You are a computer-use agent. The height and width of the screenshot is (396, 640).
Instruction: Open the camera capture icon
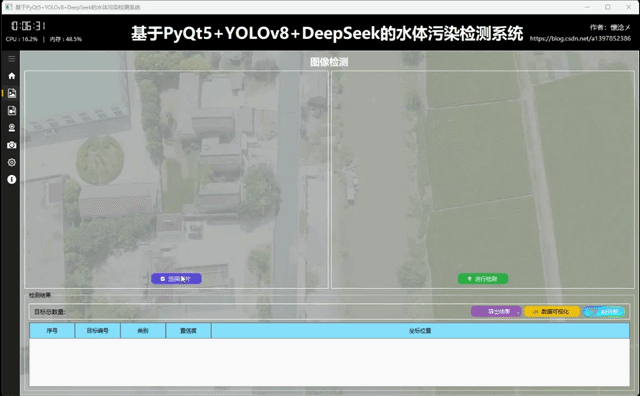click(x=11, y=145)
